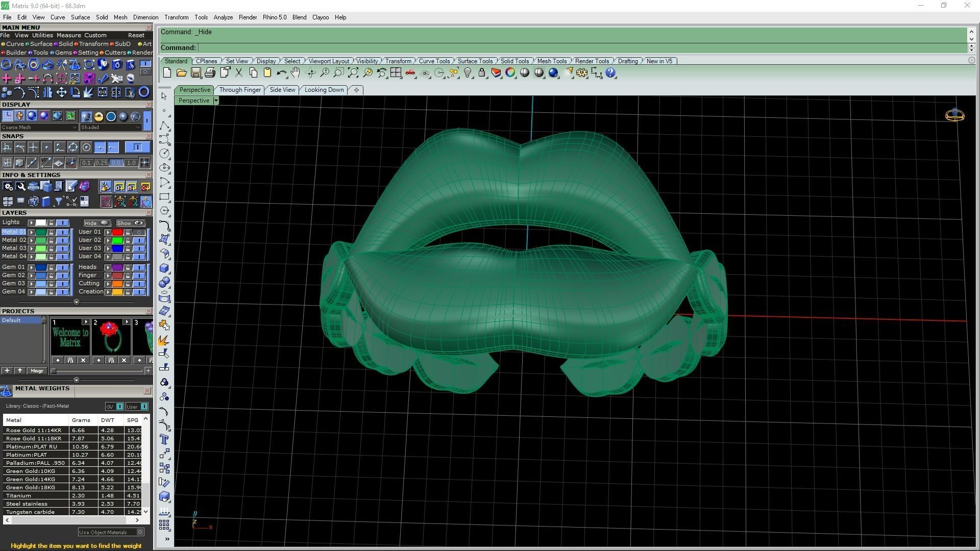Switch to the Render Tools toolbar tab

click(592, 61)
